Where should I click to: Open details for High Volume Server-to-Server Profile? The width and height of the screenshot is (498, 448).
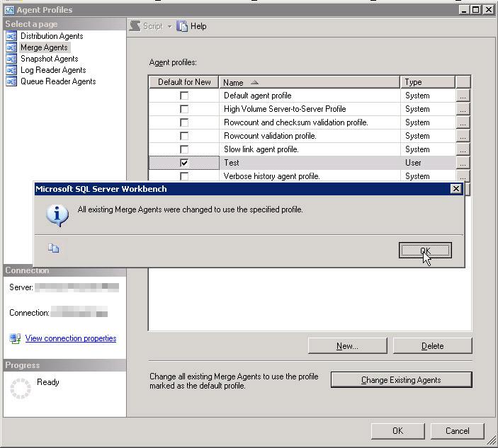(x=463, y=109)
